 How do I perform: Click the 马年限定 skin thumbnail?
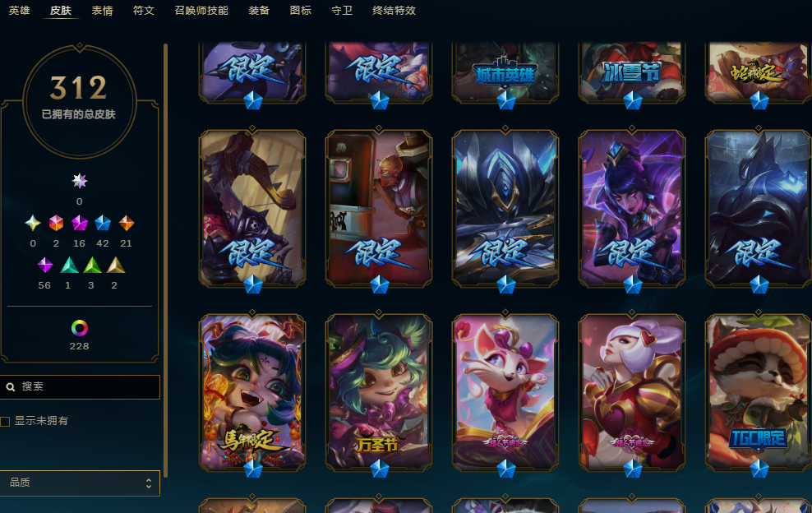[x=252, y=392]
